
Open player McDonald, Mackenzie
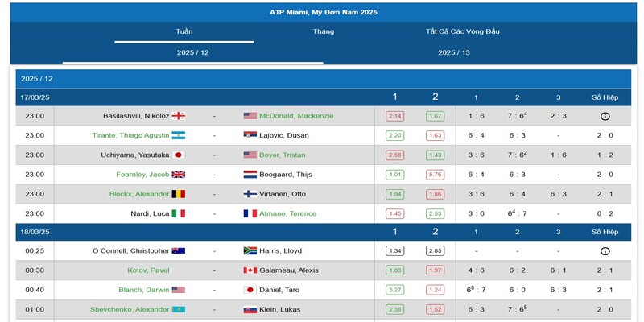(x=296, y=116)
